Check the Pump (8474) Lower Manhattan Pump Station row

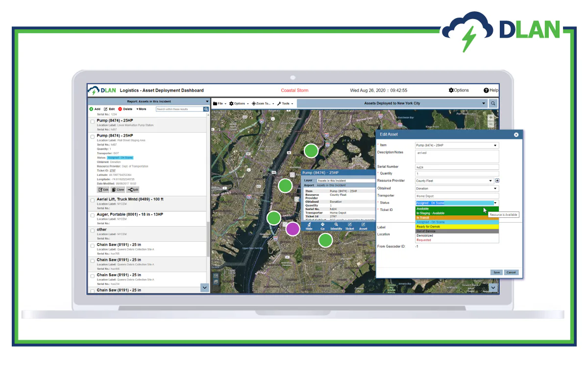(x=93, y=121)
